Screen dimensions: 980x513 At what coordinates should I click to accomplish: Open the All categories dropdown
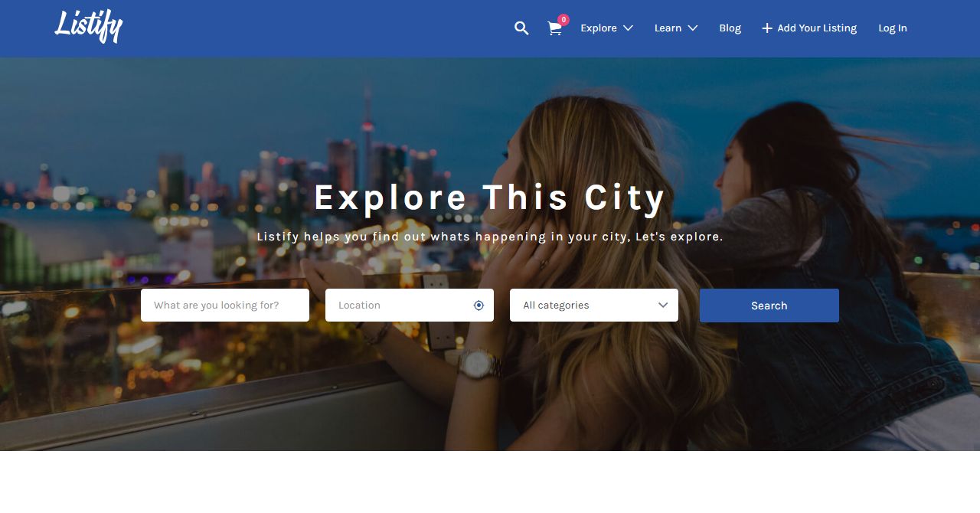coord(594,305)
